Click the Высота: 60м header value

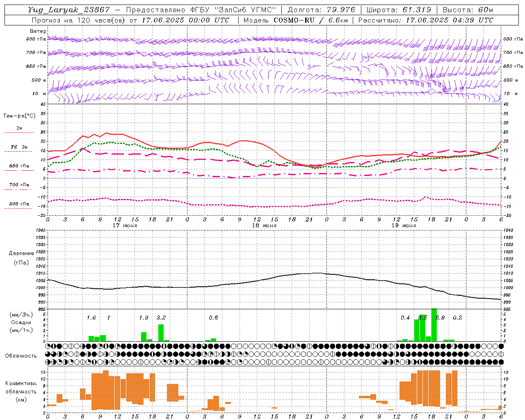[x=467, y=10]
